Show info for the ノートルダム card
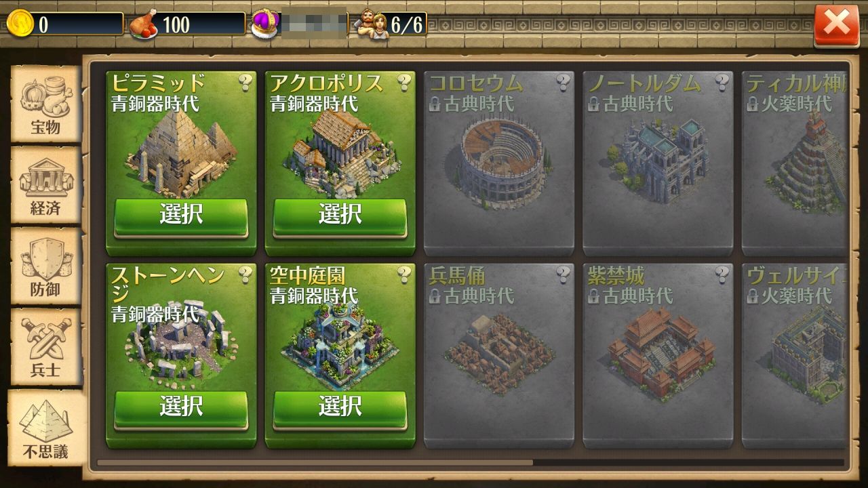Image resolution: width=868 pixels, height=488 pixels. [722, 83]
